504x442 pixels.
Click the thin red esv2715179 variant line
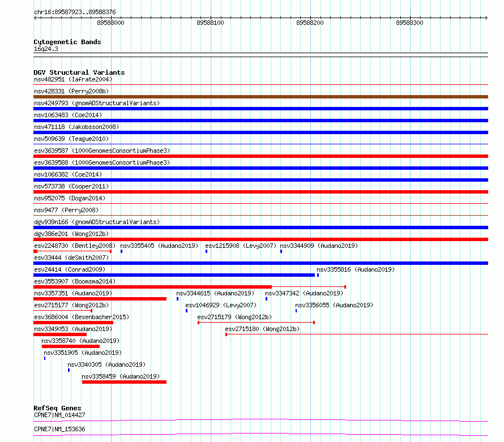tap(256, 323)
